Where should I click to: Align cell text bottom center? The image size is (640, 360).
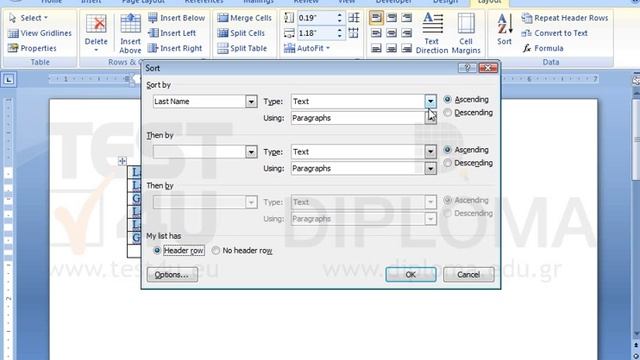[391, 48]
